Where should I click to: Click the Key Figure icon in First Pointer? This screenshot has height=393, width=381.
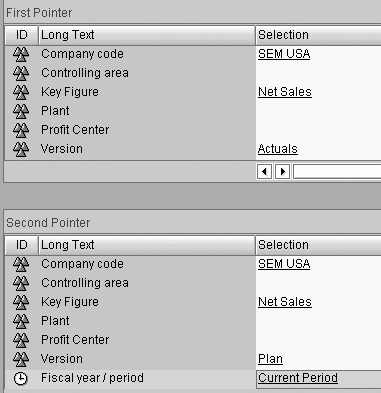(x=21, y=92)
